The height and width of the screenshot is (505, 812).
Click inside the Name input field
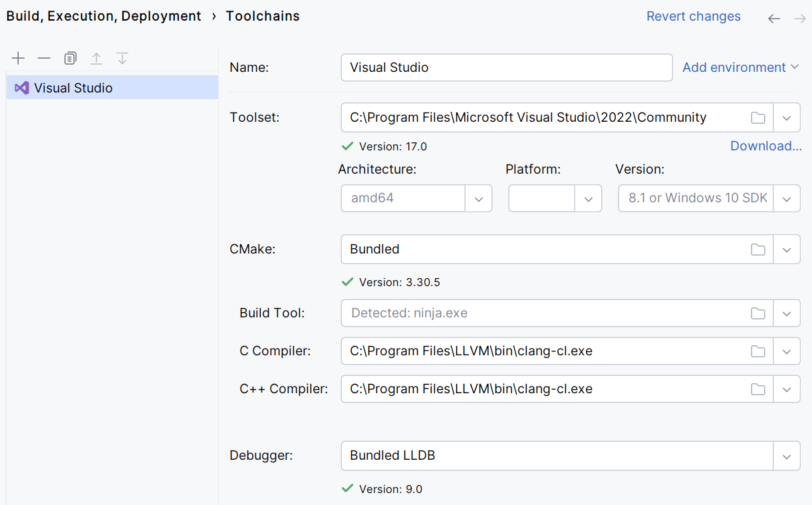point(505,67)
